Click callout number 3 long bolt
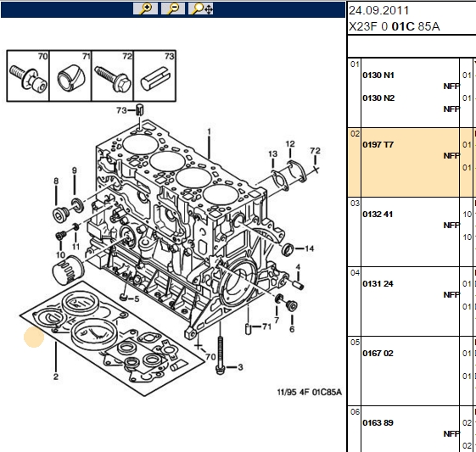This screenshot has width=476, height=452. [x=240, y=367]
